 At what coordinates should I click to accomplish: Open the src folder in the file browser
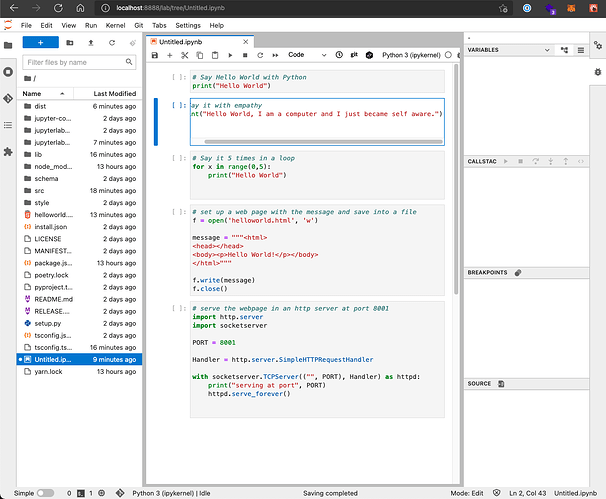pyautogui.click(x=41, y=188)
